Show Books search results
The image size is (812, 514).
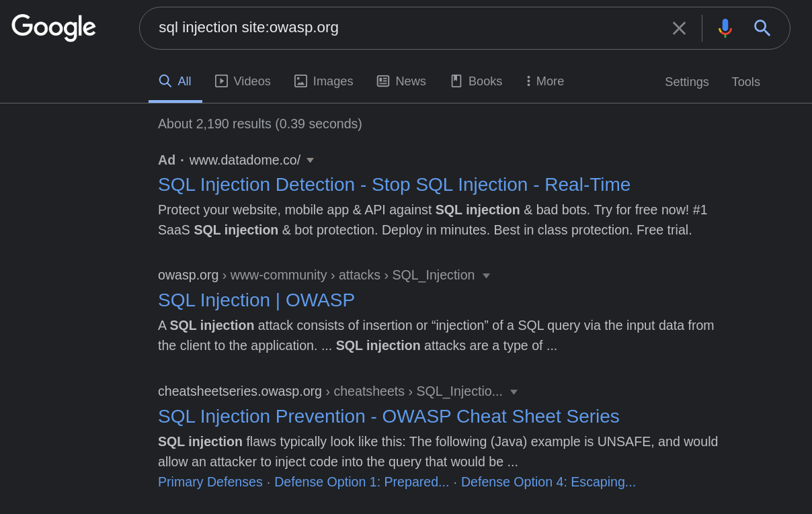[476, 81]
